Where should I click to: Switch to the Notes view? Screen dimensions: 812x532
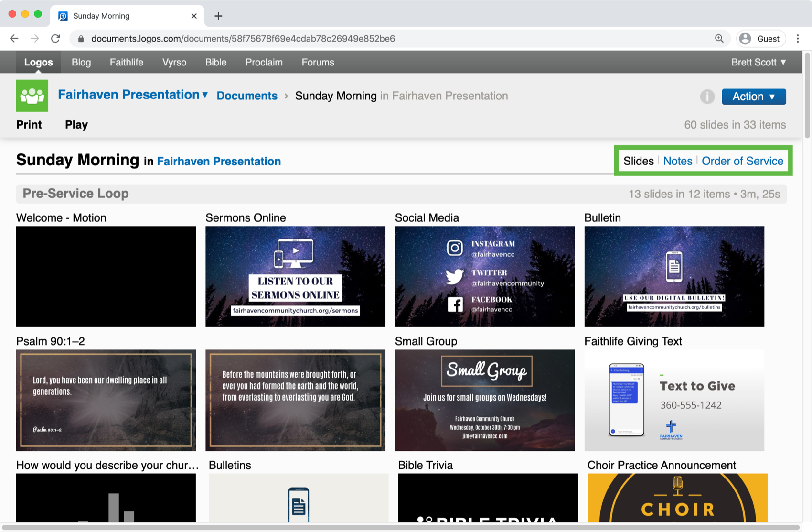678,161
